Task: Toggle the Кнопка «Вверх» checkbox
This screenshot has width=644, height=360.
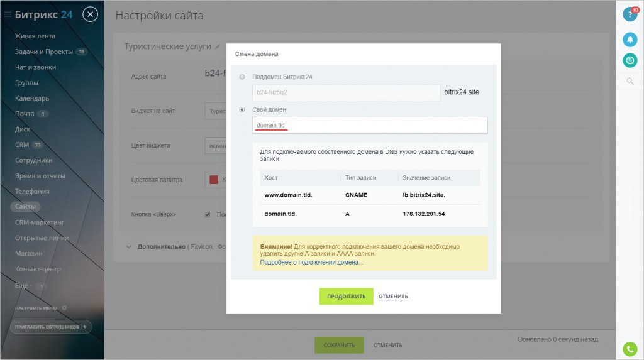Action: point(208,215)
